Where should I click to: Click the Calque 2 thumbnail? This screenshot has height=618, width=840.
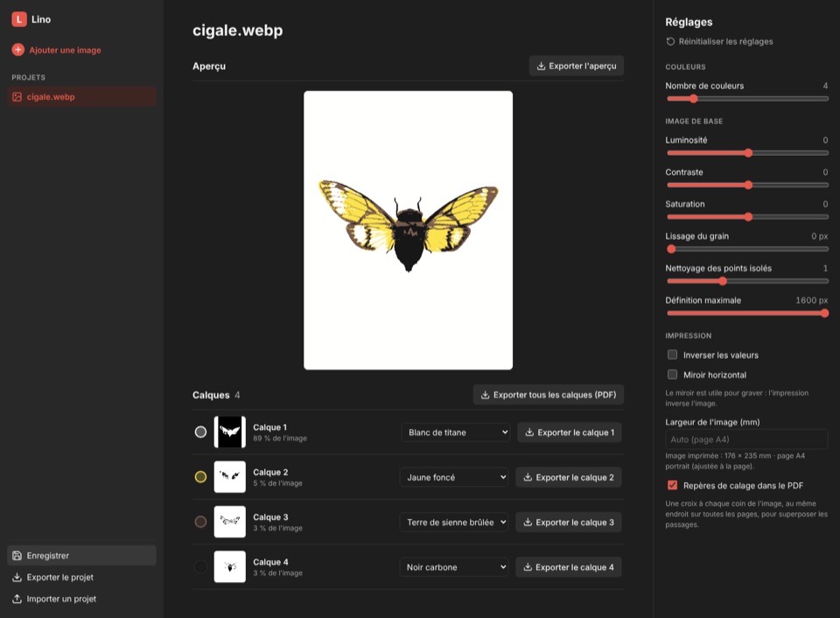pos(230,476)
